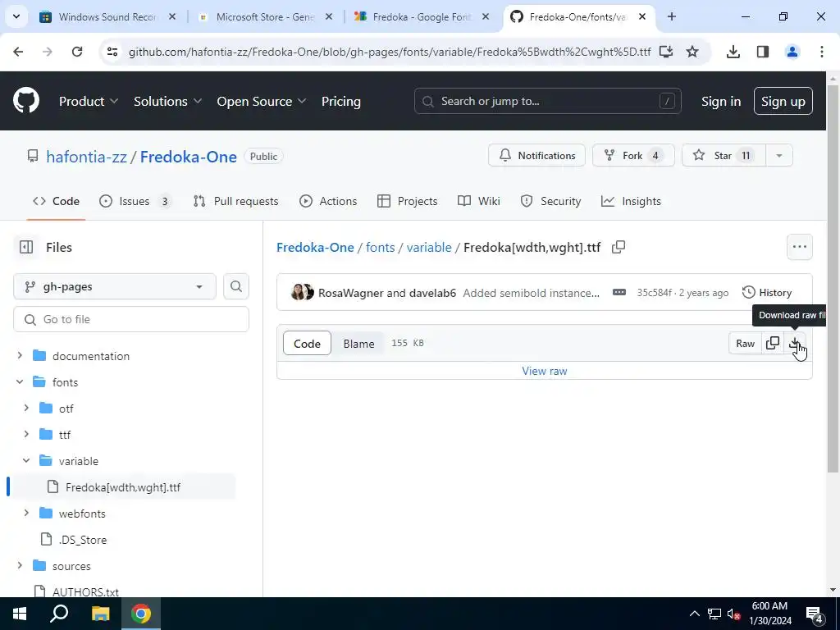Open a new browser tab
Viewport: 840px width, 630px height.
(672, 16)
